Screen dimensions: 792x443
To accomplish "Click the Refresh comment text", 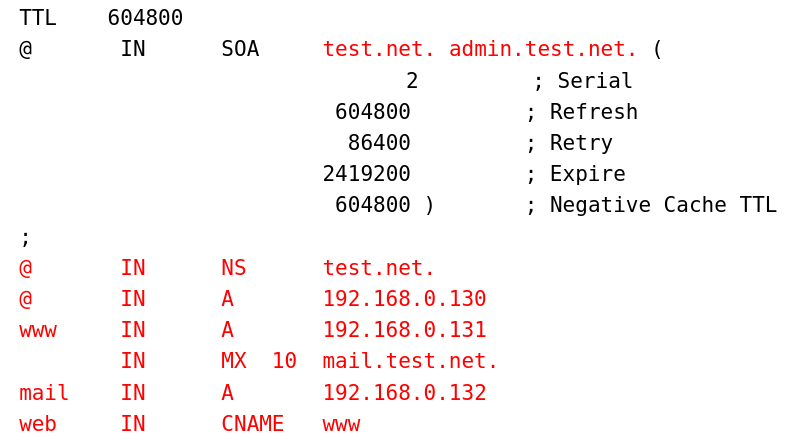I will click(593, 112).
